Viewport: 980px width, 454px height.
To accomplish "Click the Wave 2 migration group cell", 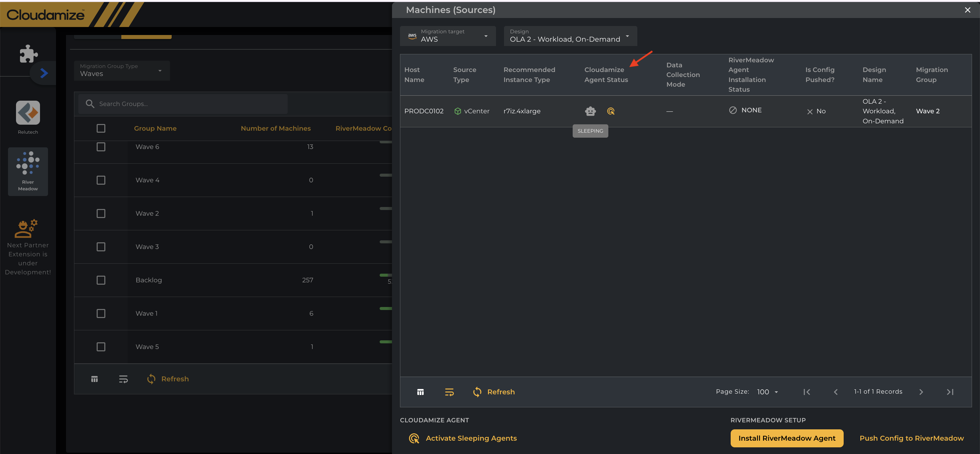I will click(x=927, y=111).
